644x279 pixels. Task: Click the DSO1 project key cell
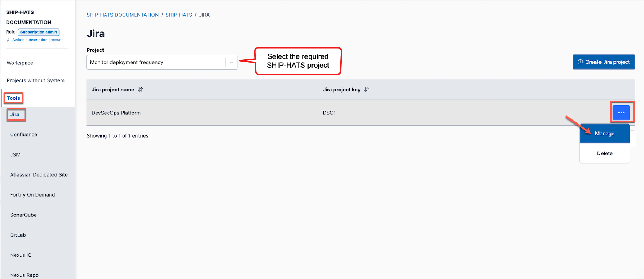coord(329,113)
